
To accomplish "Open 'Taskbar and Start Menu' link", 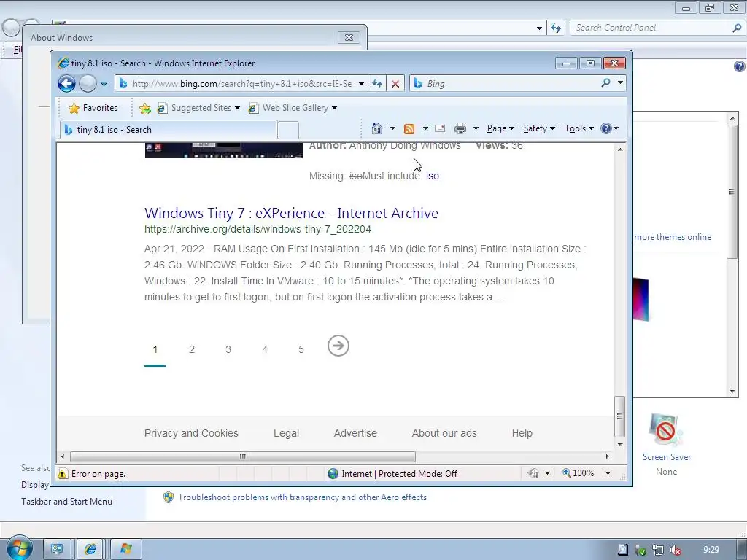I will (66, 502).
